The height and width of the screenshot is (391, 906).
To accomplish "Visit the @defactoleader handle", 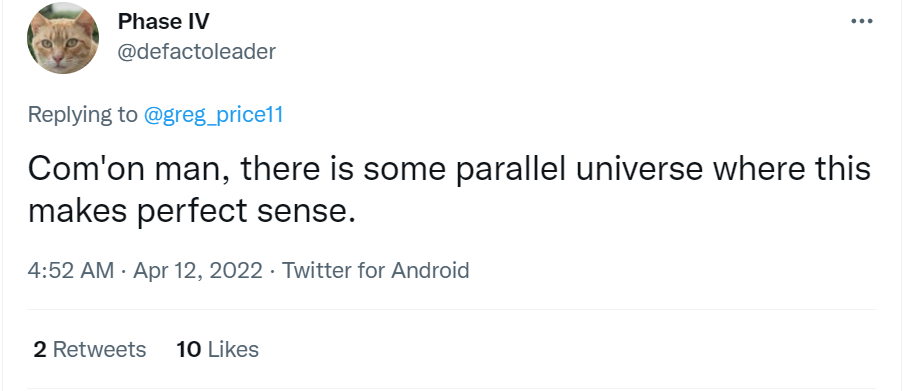I will pyautogui.click(x=197, y=52).
